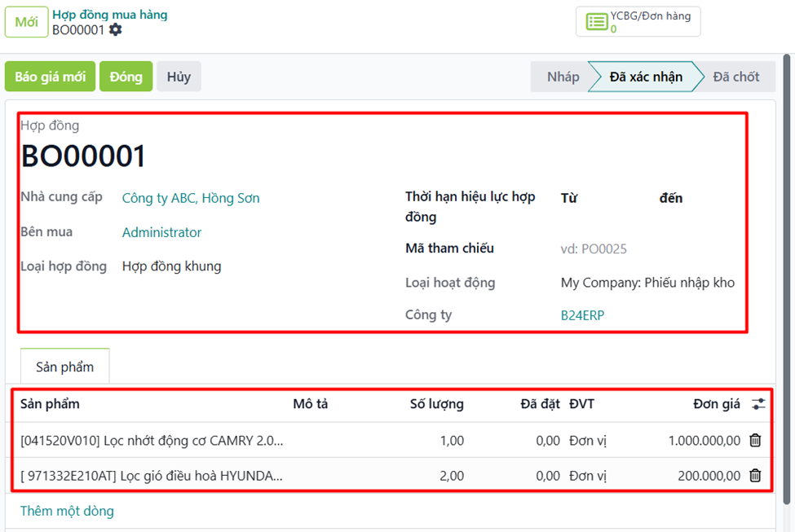Viewport: 795px width, 532px height.
Task: Click the Mới button
Action: point(26,22)
